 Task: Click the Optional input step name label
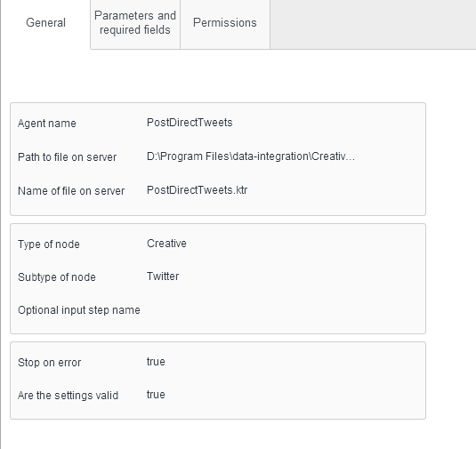[79, 310]
